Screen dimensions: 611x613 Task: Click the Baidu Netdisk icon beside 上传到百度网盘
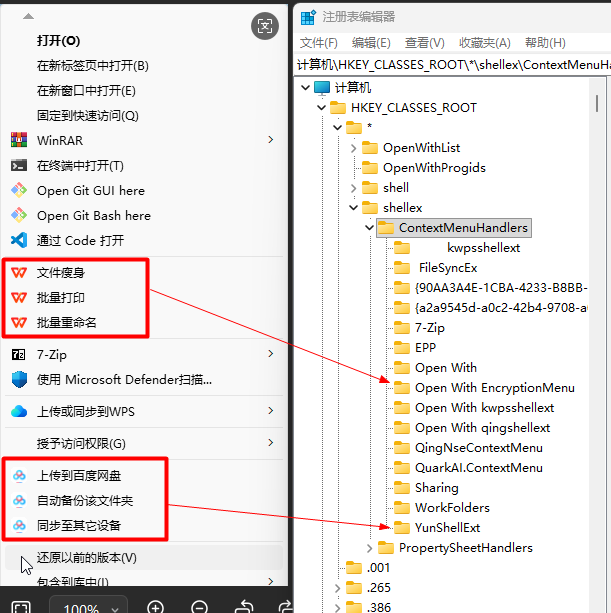[x=19, y=475]
